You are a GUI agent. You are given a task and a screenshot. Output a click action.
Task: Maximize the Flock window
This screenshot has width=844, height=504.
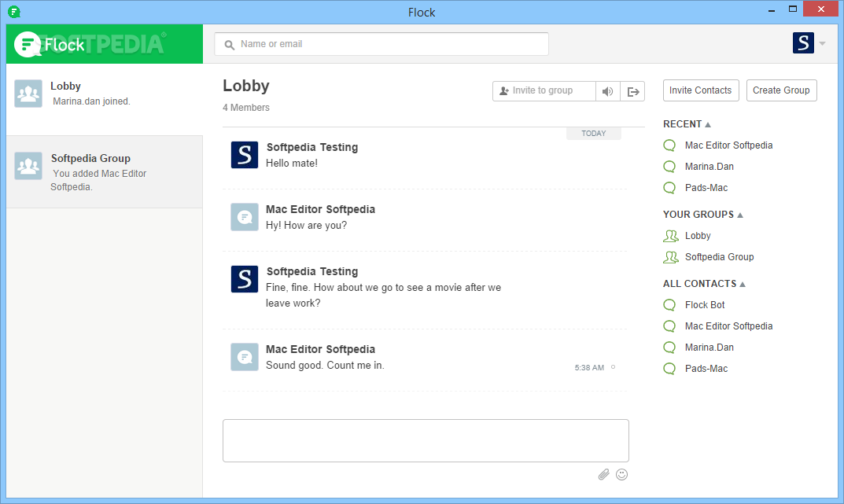click(792, 9)
